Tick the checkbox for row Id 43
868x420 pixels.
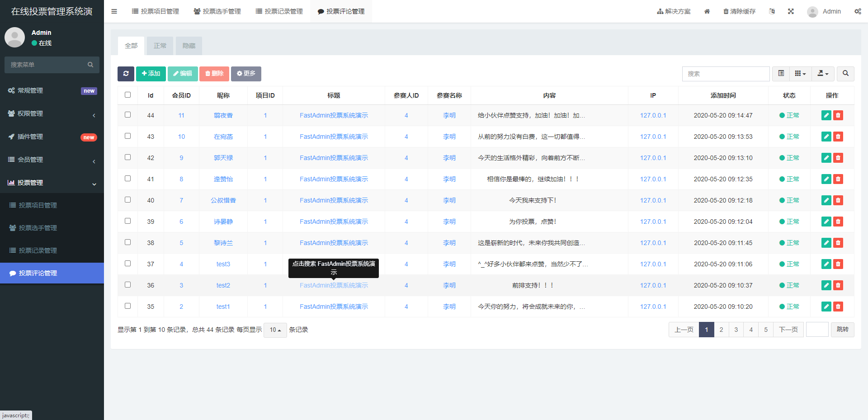point(127,136)
